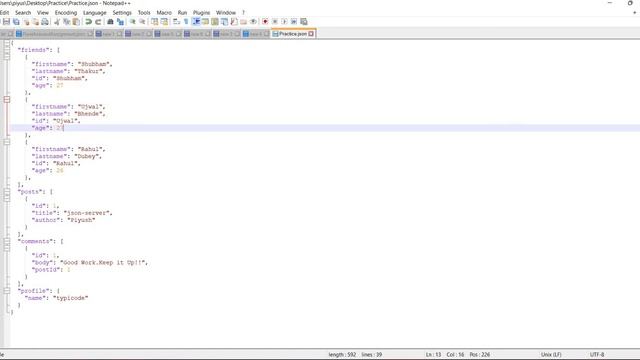Select the Practice.json tab
Viewport: 640px width, 360px height.
293,34
